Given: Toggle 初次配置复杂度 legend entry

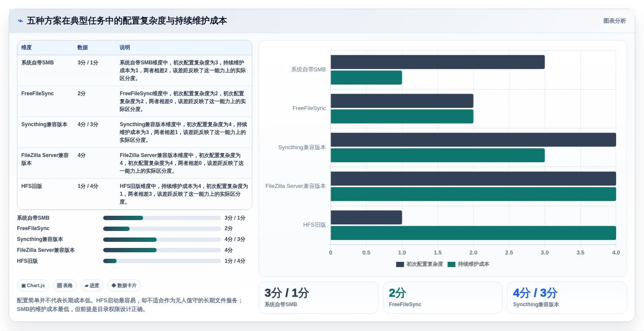Looking at the screenshot, I should pos(419,264).
